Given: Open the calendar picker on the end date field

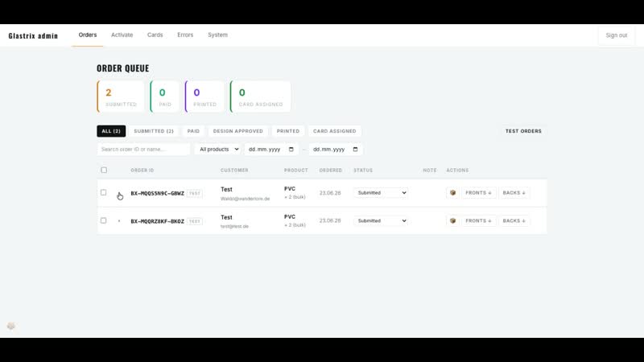Looking at the screenshot, I should pyautogui.click(x=355, y=150).
